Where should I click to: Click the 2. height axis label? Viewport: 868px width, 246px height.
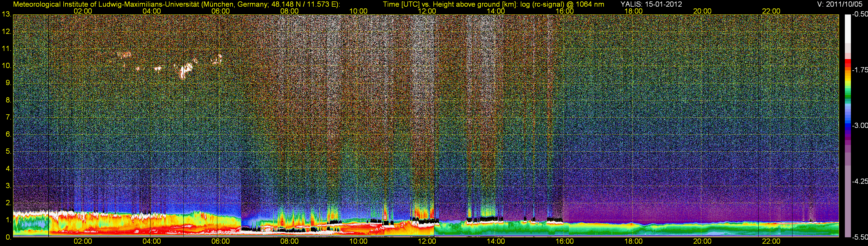pyautogui.click(x=8, y=203)
